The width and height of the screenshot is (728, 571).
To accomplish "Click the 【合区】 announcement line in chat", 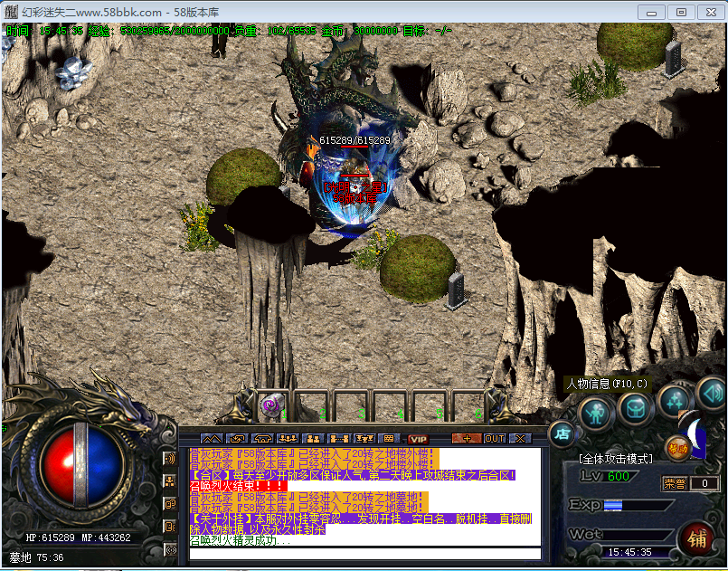I will click(353, 475).
